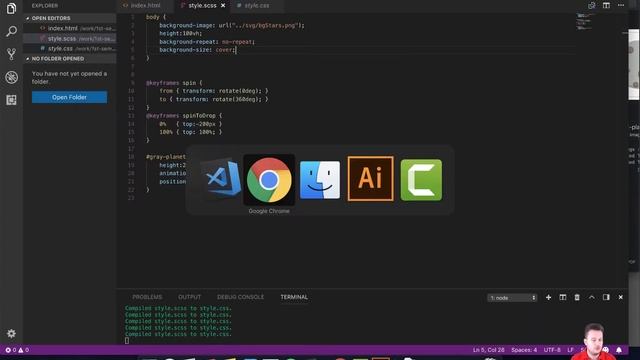
Task: Close the terminal panel
Action: pos(620,298)
